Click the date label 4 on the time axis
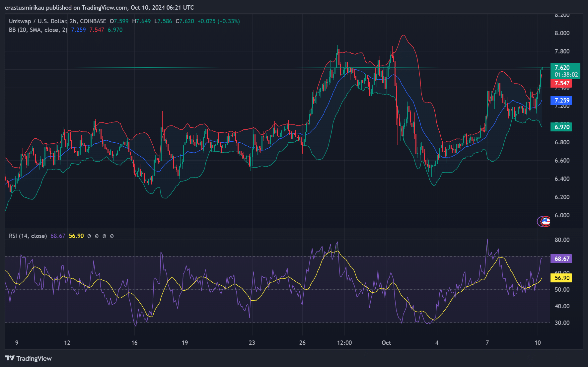This screenshot has height=367, width=588. coord(437,343)
